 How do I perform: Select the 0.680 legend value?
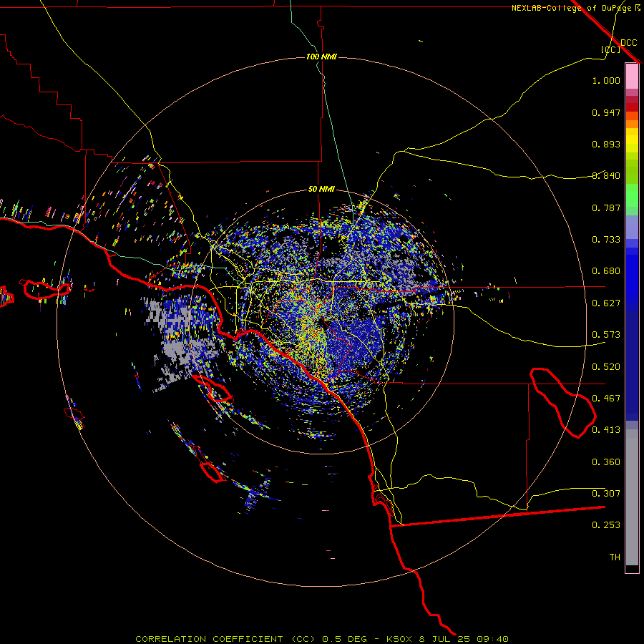coord(606,271)
